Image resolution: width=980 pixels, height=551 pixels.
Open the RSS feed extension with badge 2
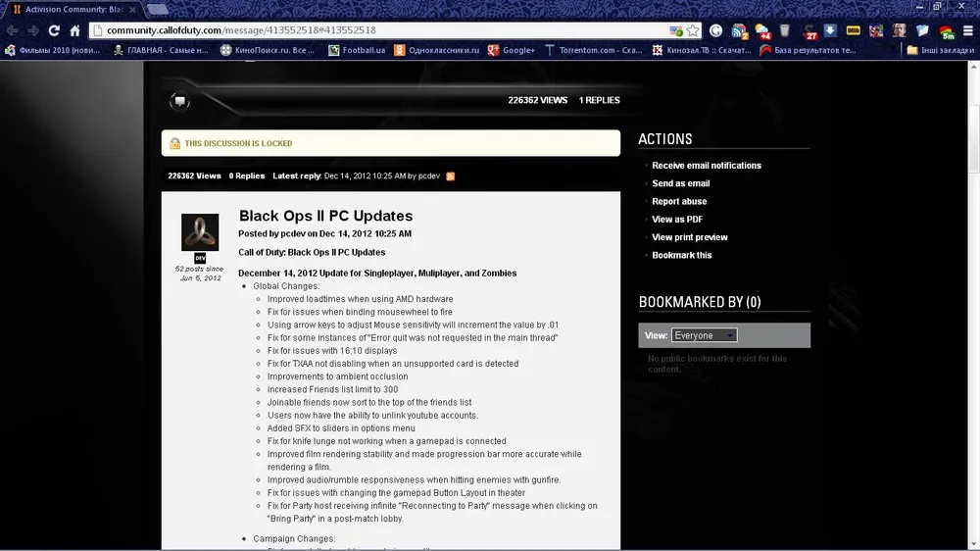coord(739,31)
